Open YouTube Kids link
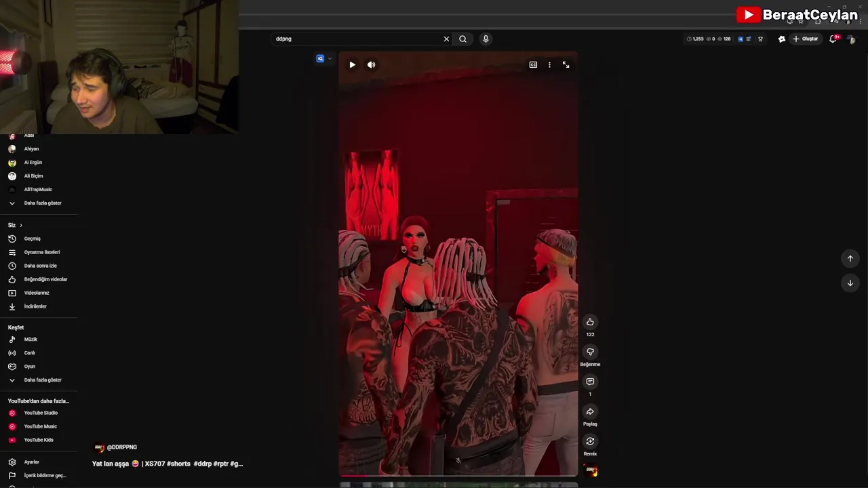868x488 pixels. (x=39, y=440)
